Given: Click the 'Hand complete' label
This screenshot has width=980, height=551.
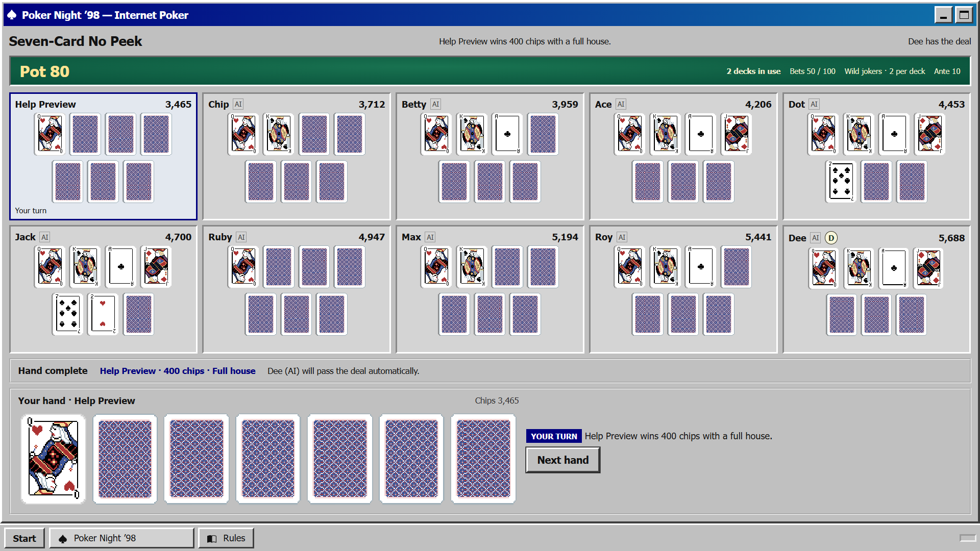Looking at the screenshot, I should point(53,371).
